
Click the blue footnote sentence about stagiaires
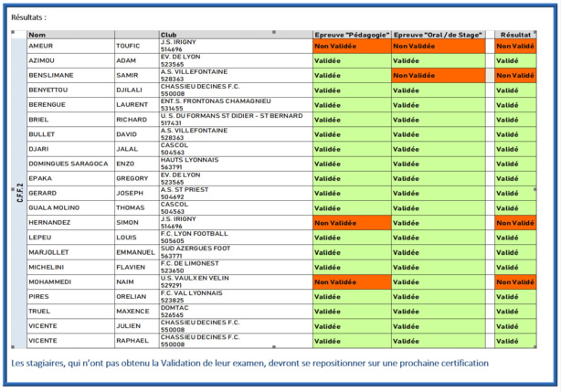click(249, 364)
